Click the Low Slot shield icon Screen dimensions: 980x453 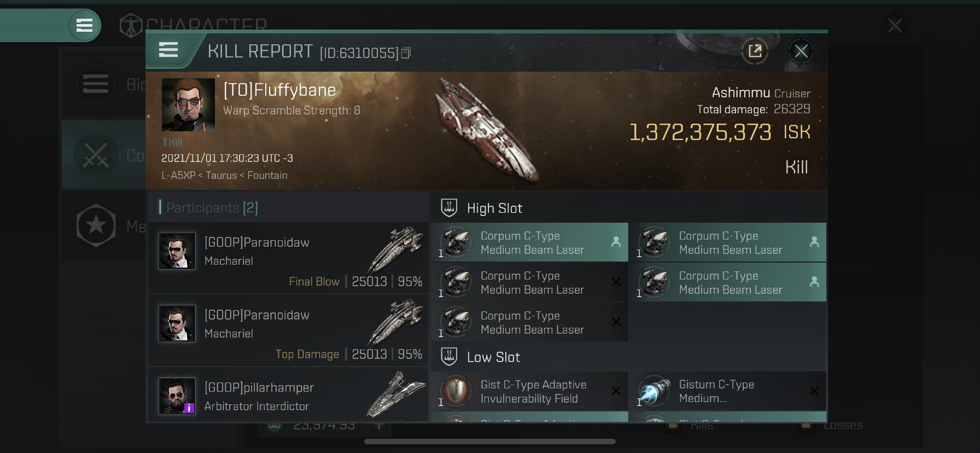(449, 357)
